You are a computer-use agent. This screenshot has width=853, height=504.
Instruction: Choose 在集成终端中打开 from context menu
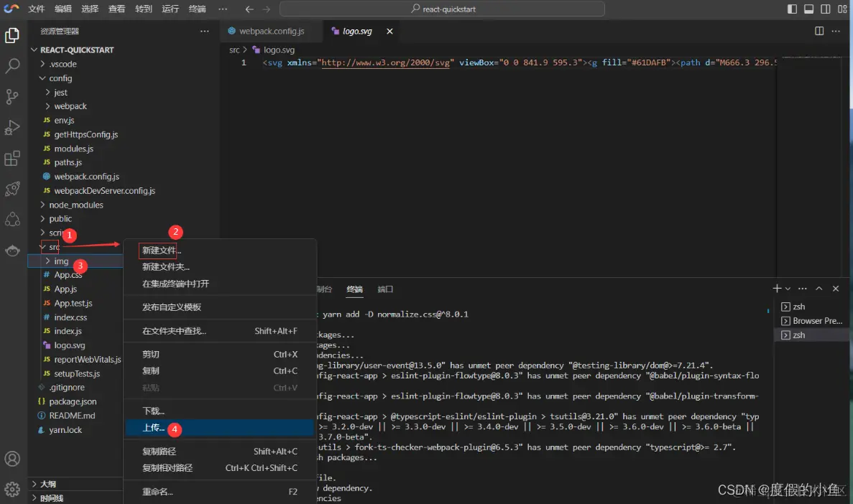point(220,284)
